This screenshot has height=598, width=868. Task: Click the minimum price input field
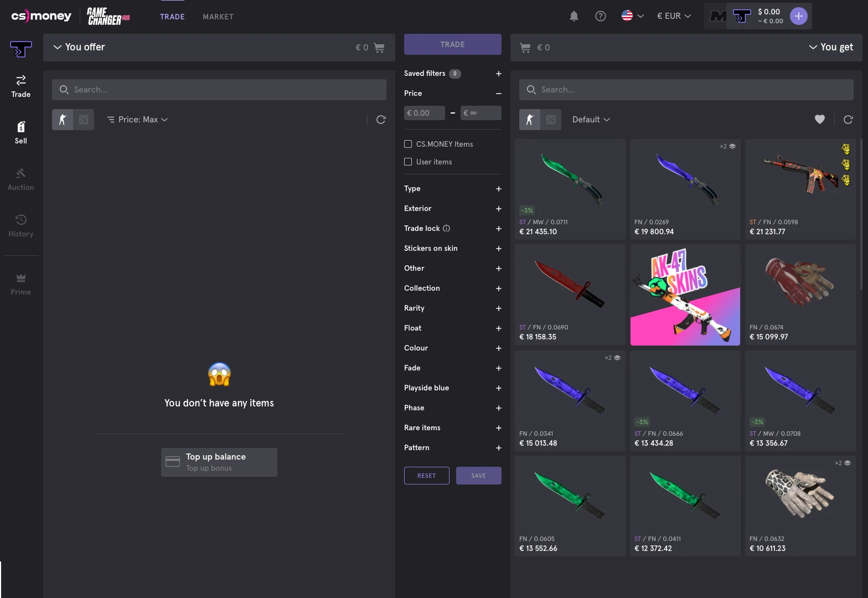coord(425,113)
